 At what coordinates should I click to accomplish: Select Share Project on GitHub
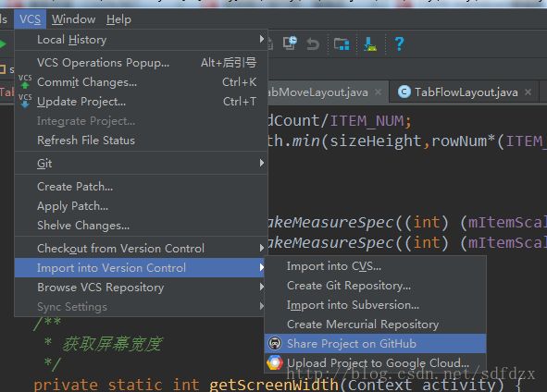click(x=376, y=344)
